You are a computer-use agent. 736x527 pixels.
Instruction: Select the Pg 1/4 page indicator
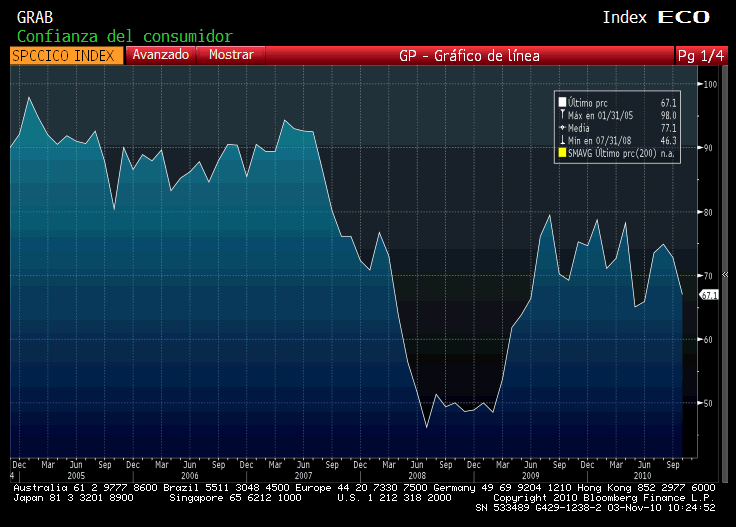pyautogui.click(x=701, y=55)
